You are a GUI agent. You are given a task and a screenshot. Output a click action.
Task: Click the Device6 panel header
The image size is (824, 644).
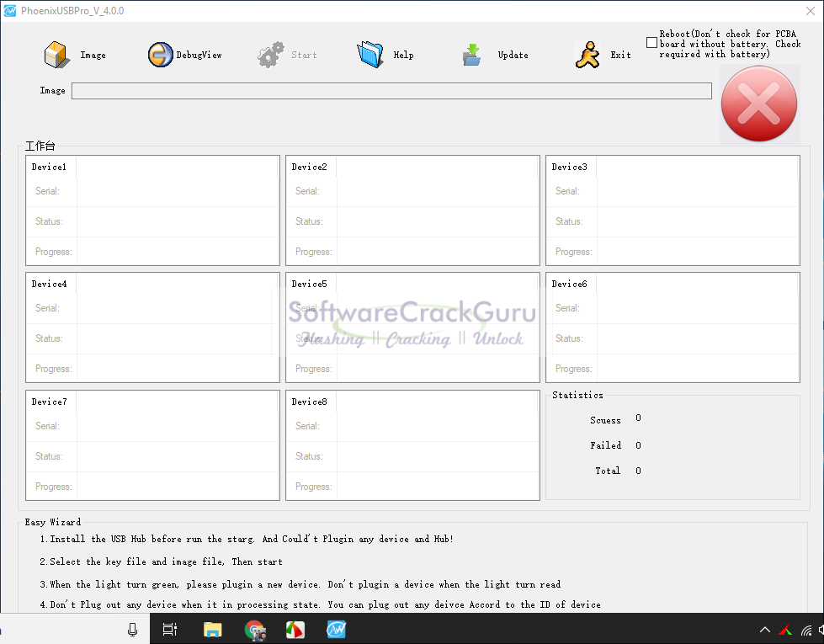[x=569, y=285]
